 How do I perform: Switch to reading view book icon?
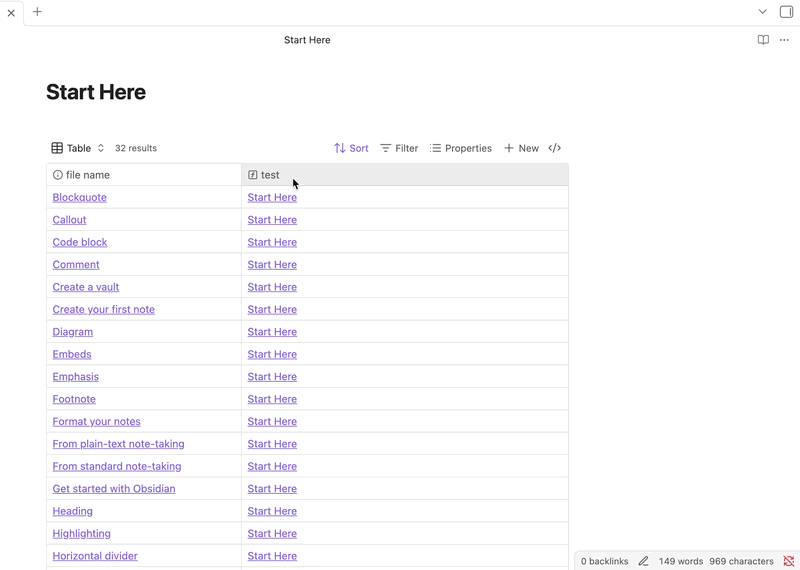tap(763, 40)
